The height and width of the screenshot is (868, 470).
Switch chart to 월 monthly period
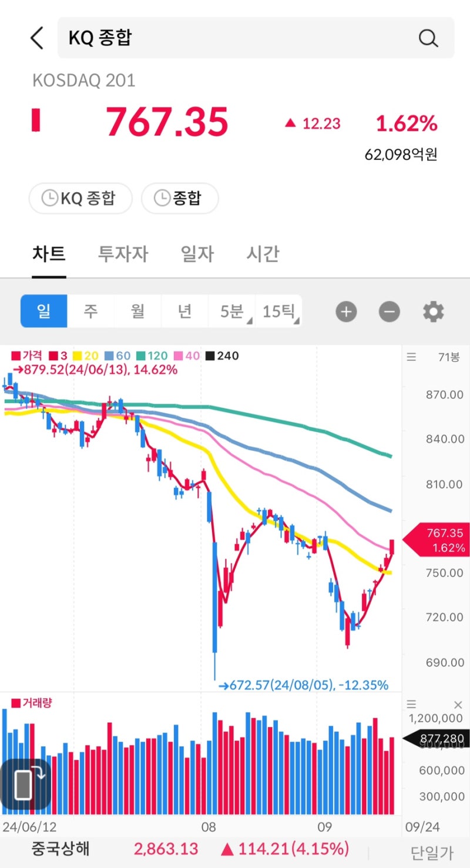tap(137, 311)
